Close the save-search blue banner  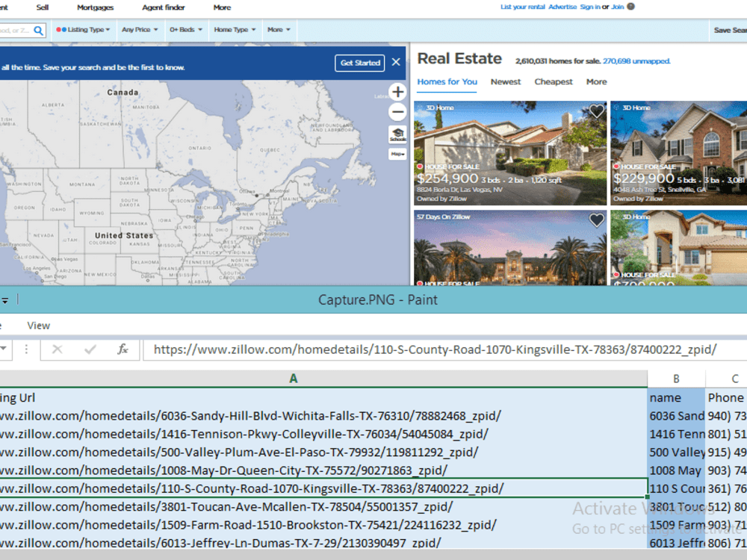pos(396,63)
